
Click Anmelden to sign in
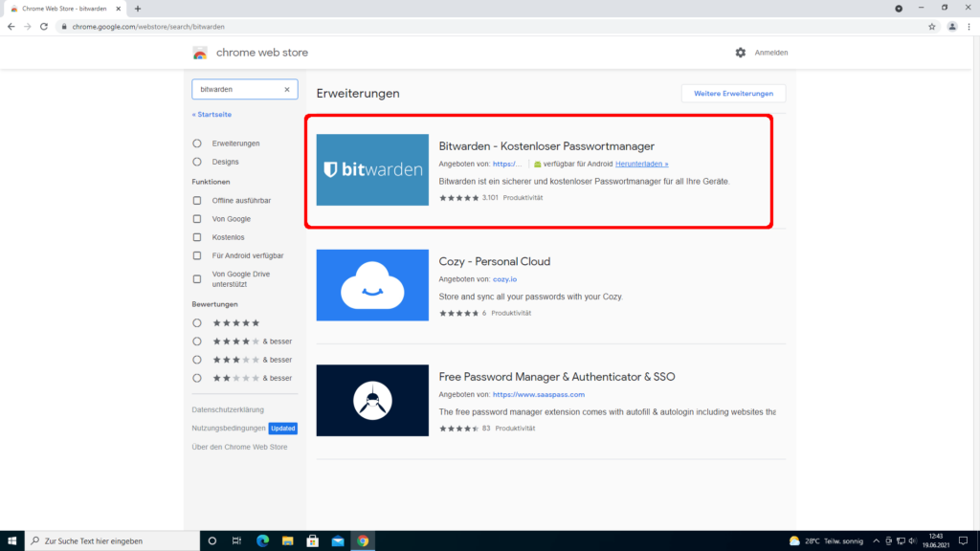tap(770, 53)
